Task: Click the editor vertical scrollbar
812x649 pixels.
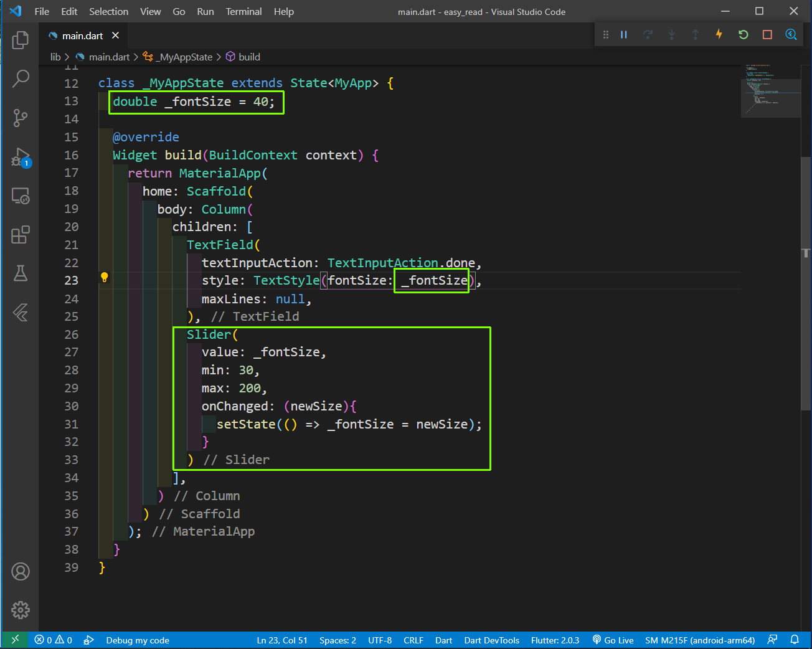Action: [806, 283]
